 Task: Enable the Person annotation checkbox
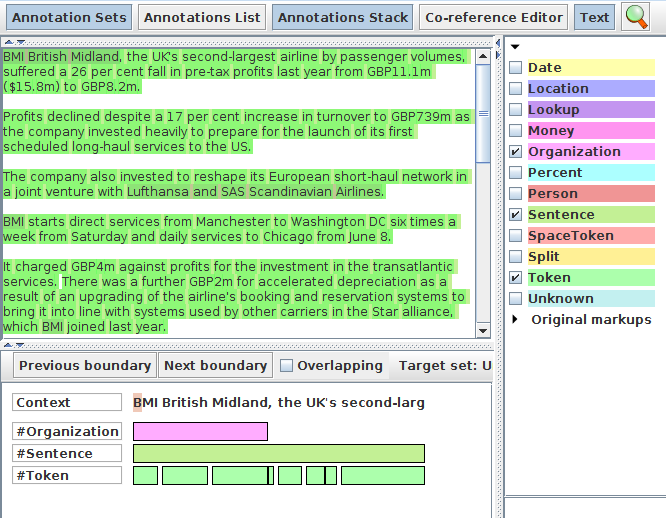(x=516, y=193)
